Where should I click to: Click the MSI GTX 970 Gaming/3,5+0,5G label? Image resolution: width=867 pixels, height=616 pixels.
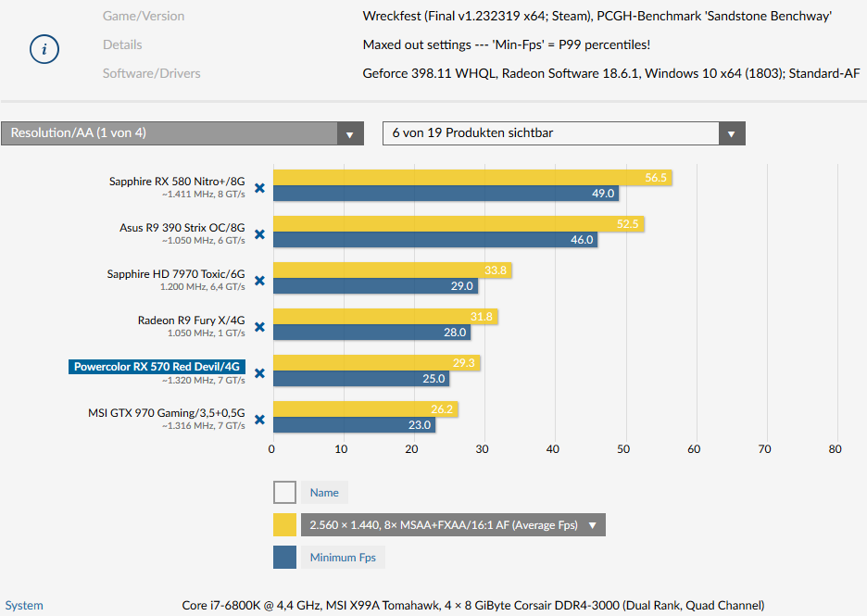click(x=167, y=413)
